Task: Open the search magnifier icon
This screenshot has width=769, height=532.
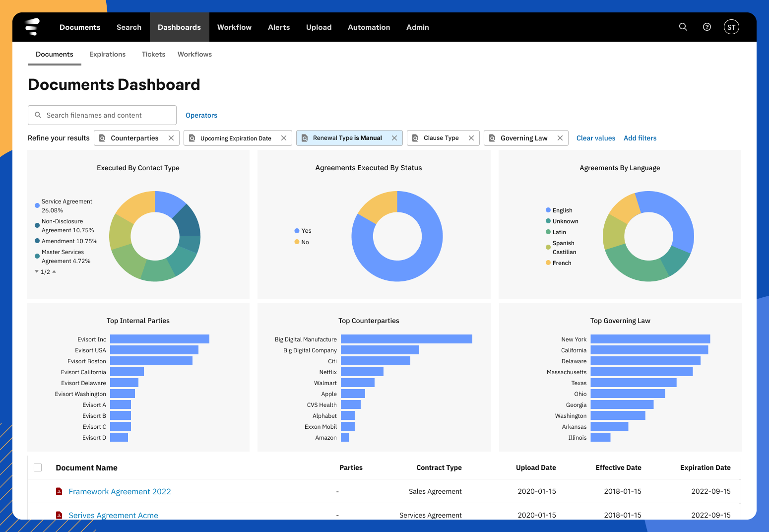Action: tap(683, 27)
